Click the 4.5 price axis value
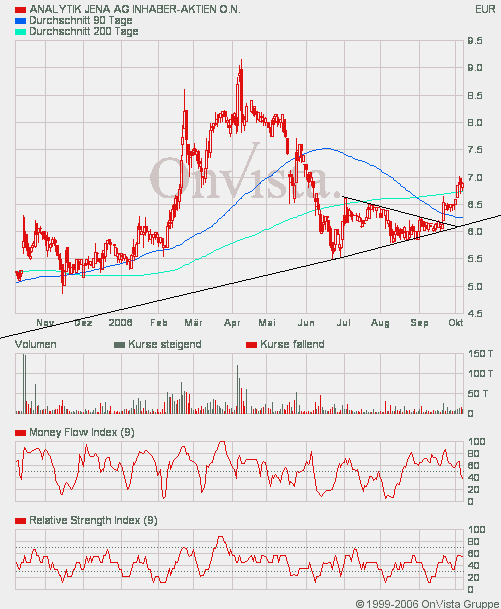Image resolution: width=501 pixels, height=609 pixels. (475, 313)
